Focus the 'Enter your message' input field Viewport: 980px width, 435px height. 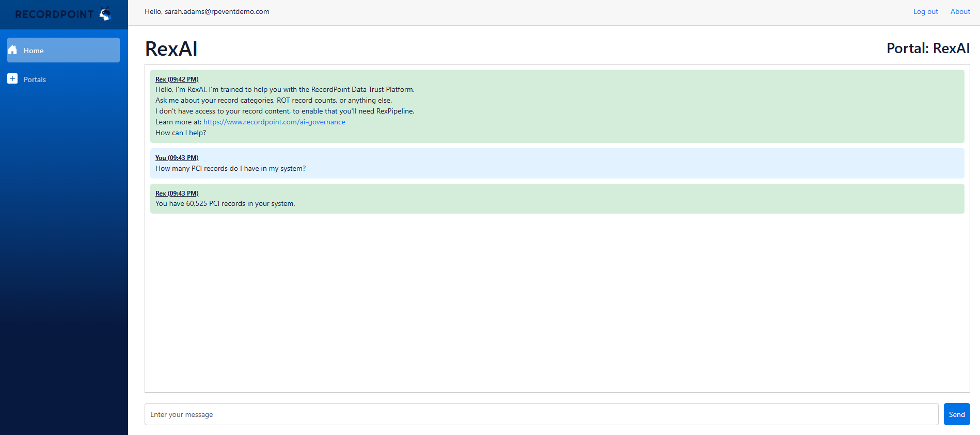pos(541,414)
